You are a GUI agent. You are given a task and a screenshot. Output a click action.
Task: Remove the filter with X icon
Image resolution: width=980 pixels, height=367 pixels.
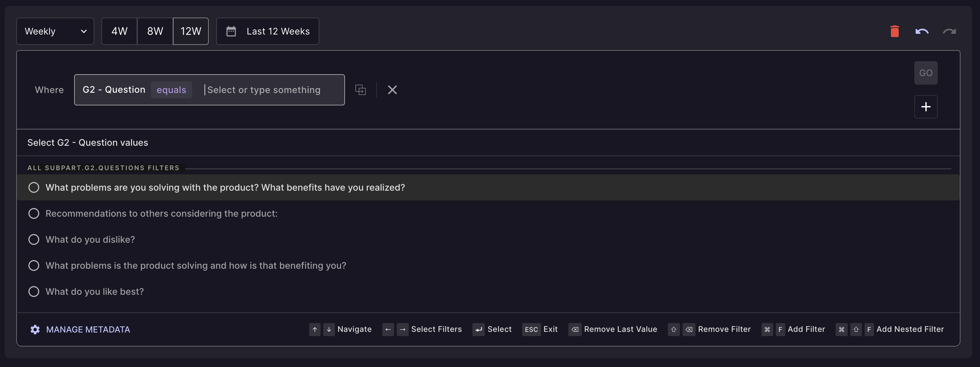point(392,90)
